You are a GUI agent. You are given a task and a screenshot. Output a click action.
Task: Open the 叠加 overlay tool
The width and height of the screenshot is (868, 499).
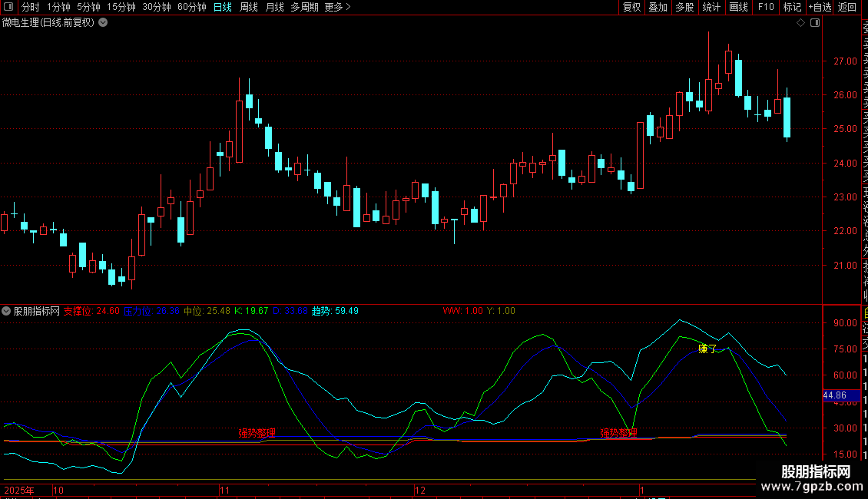[x=658, y=7]
